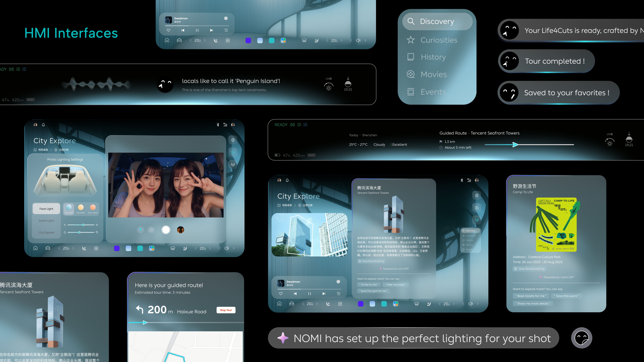Toggle the light bulb in camera panel
This screenshot has width=644, height=362.
click(141, 230)
